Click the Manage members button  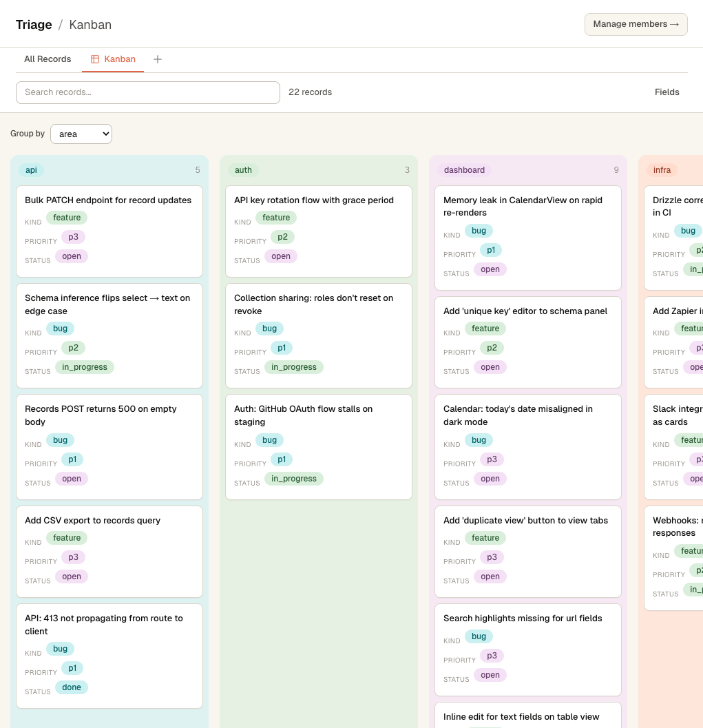coord(636,24)
